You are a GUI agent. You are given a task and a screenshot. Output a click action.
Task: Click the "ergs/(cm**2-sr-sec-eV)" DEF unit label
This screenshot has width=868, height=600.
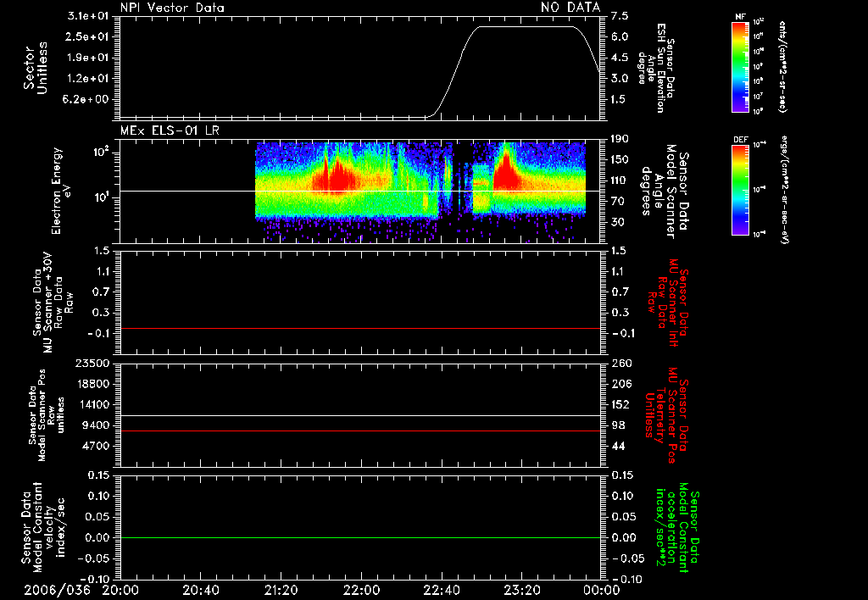point(785,190)
